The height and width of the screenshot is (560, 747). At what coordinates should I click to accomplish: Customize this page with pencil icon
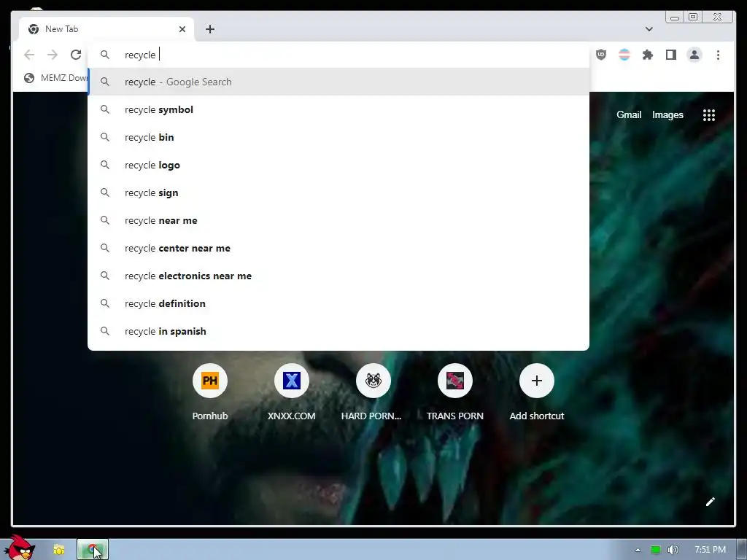click(711, 502)
